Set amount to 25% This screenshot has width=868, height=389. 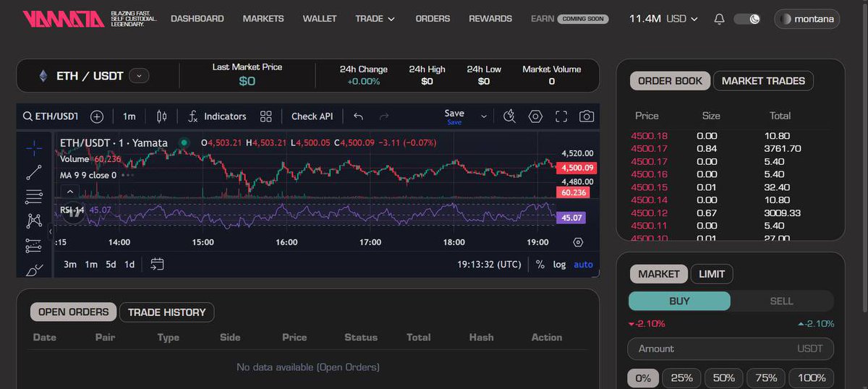click(682, 377)
